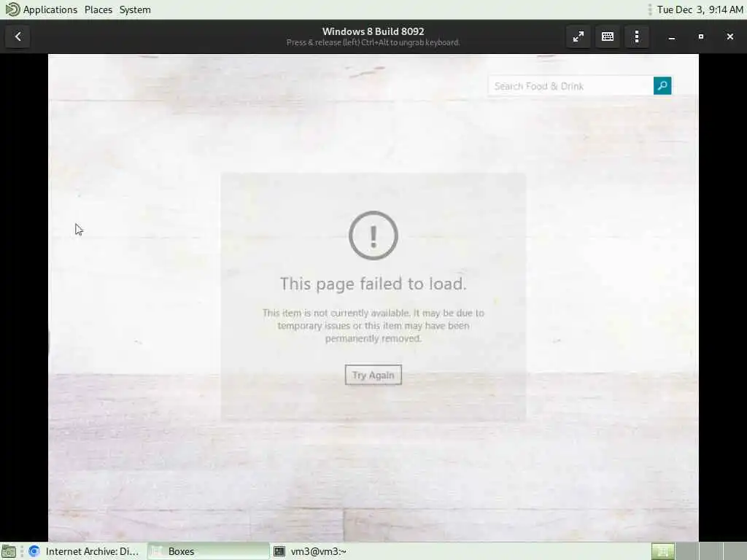Click the 'This page failed to load.' heading
The width and height of the screenshot is (747, 560).
373,284
